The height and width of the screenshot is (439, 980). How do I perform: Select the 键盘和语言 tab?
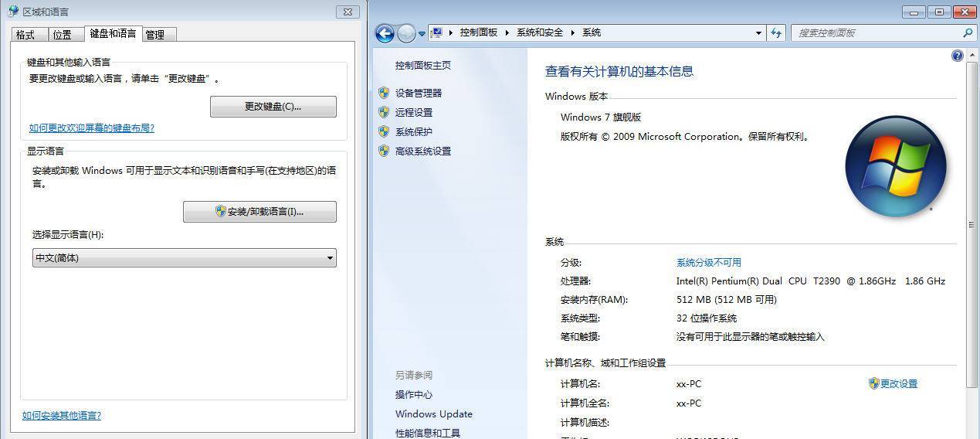[113, 33]
